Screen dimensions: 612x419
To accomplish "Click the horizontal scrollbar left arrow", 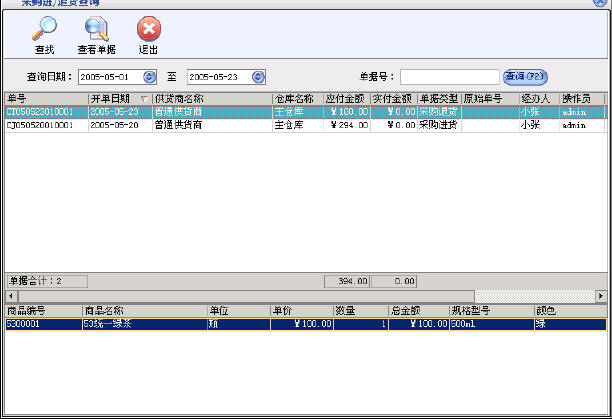I will coord(10,296).
